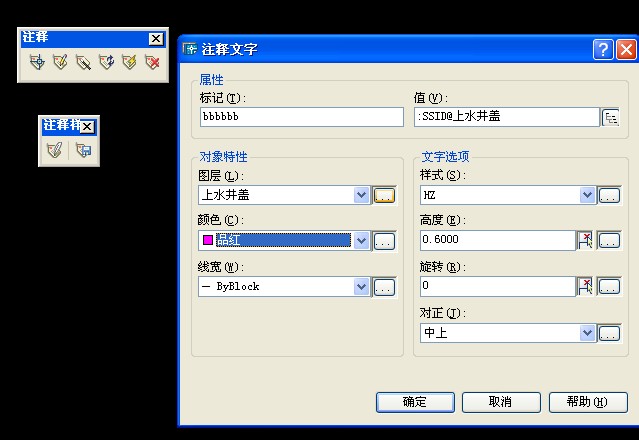Click the annotation icon with blue crosshair

click(37, 62)
